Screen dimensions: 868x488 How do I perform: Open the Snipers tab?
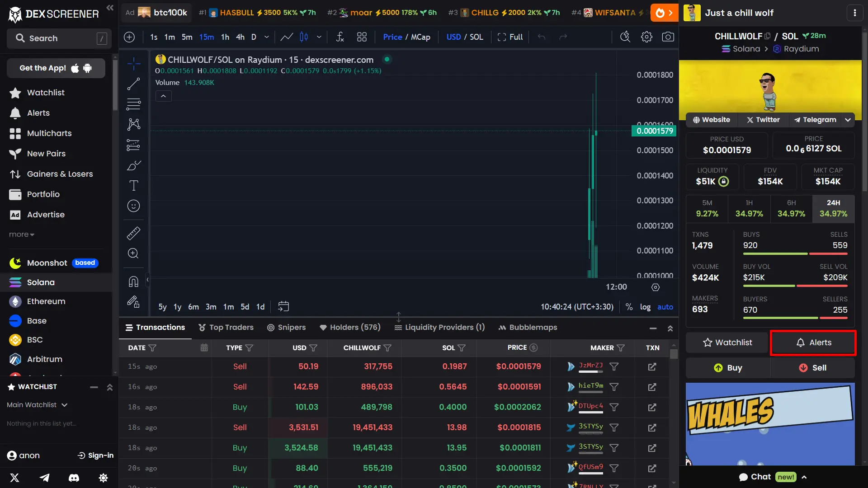287,328
